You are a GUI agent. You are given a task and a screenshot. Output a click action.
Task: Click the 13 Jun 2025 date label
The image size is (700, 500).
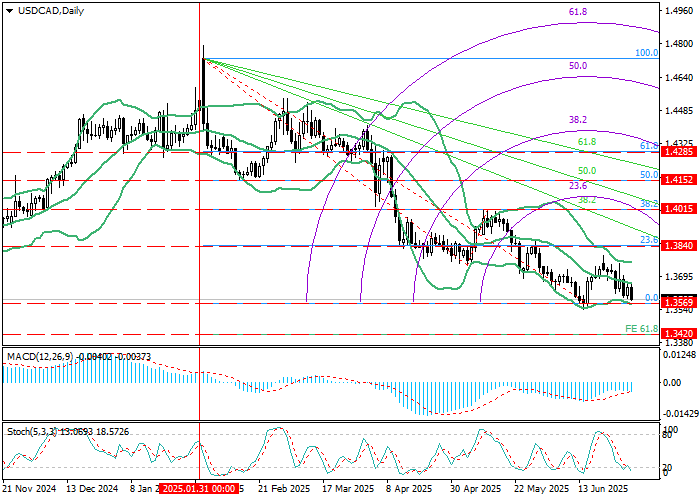[x=604, y=489]
